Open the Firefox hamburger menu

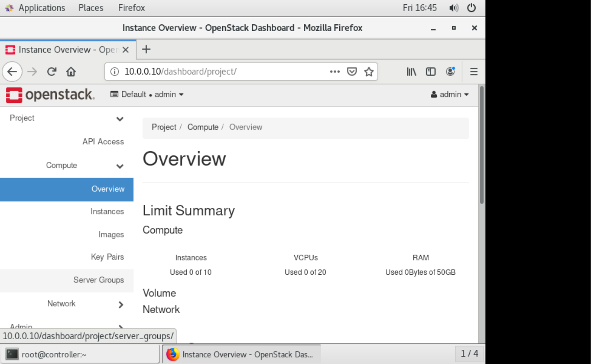point(473,71)
